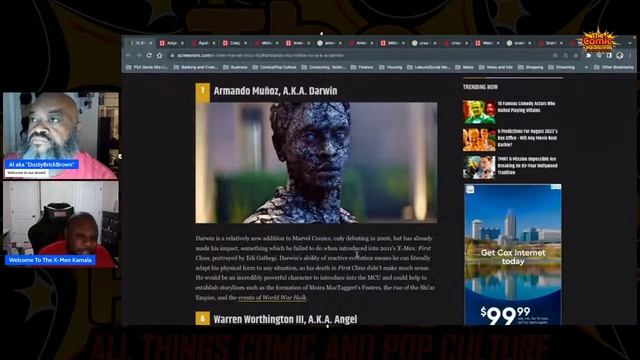Open the browser home page icon
This screenshot has height=360, width=640.
coord(160,56)
